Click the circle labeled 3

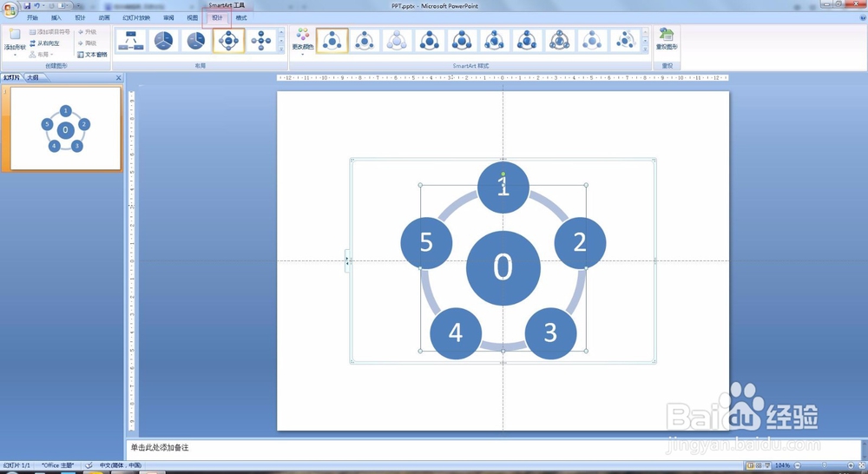point(550,332)
